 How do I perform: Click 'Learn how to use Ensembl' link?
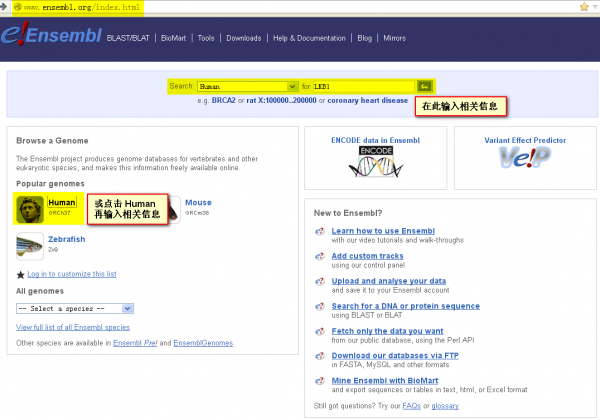tap(383, 231)
